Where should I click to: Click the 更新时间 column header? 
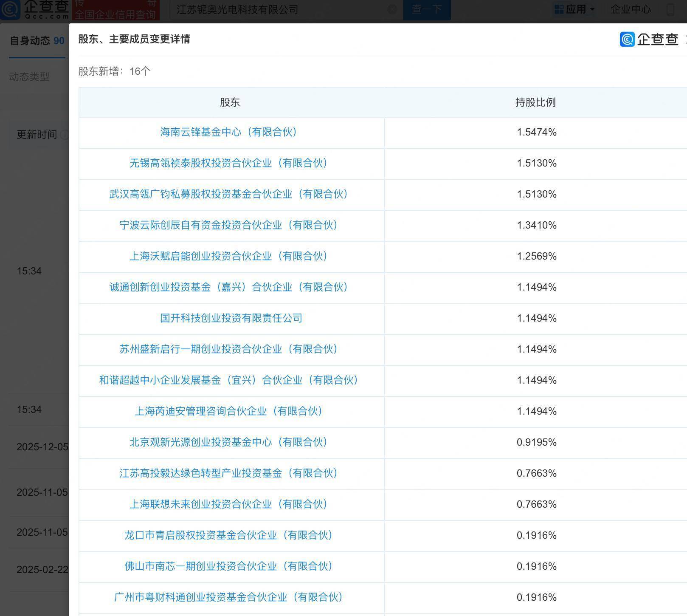click(x=37, y=135)
